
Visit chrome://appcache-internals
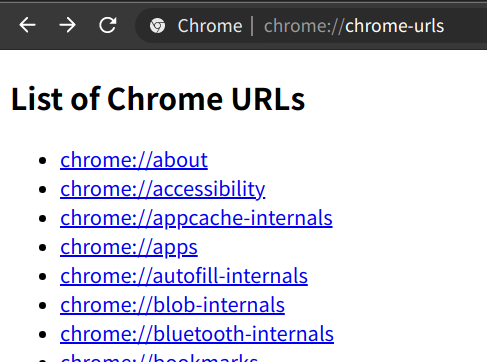coord(196,218)
